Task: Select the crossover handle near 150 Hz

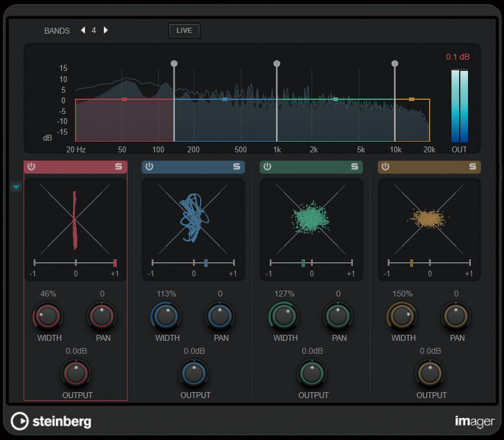Action: [x=174, y=63]
